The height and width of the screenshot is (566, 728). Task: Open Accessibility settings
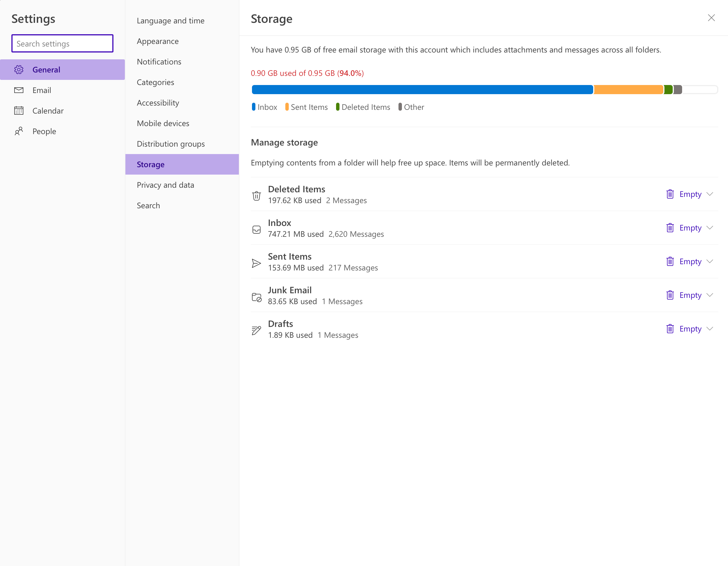click(x=182, y=103)
